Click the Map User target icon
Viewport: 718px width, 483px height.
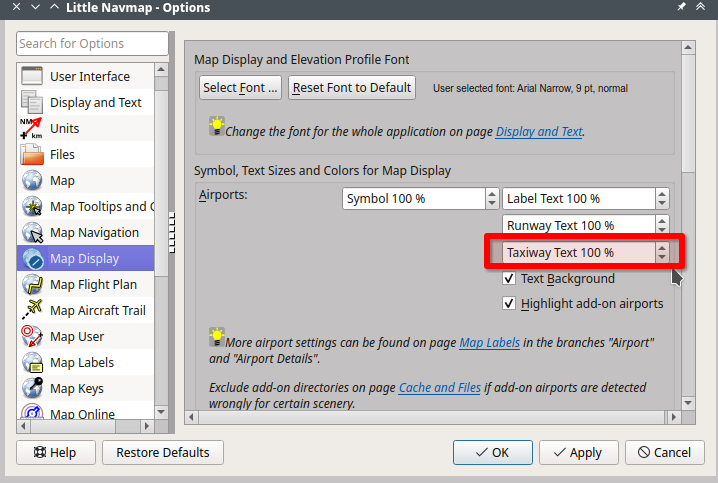click(32, 336)
